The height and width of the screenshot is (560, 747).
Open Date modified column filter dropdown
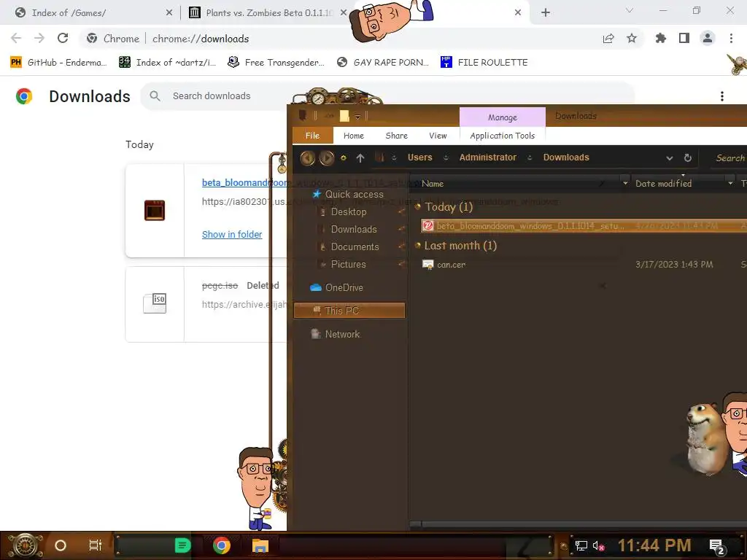(x=730, y=183)
